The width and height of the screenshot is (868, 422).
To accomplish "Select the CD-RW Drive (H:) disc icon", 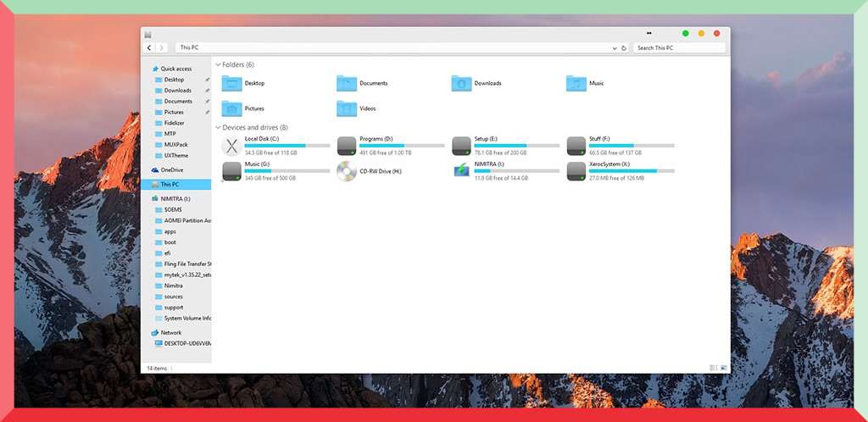I will pyautogui.click(x=347, y=171).
